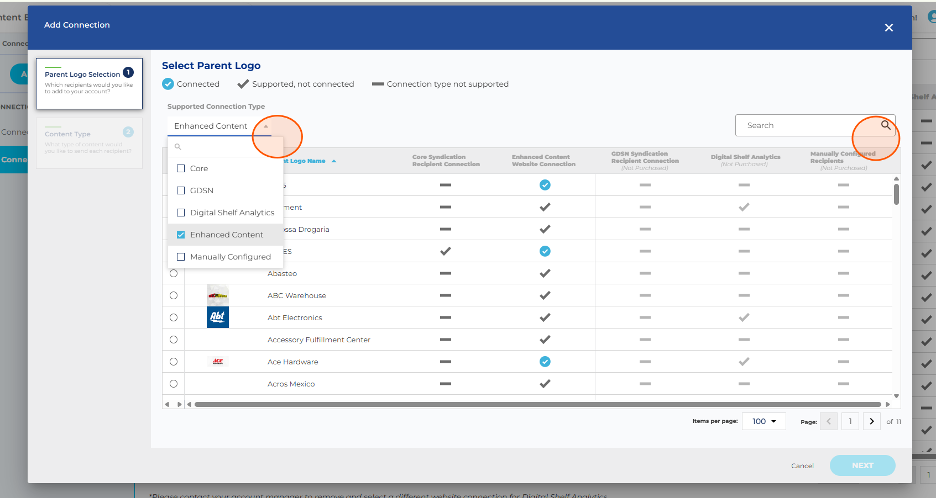Viewport: 936px width, 498px height.
Task: Open the Content Type step
Action: 90,143
